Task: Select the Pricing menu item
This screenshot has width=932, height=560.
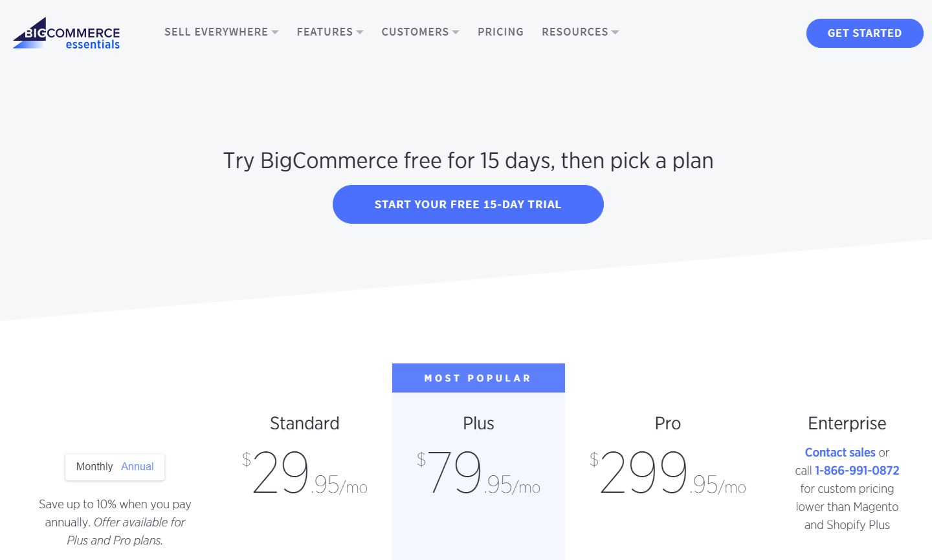Action: coord(500,32)
